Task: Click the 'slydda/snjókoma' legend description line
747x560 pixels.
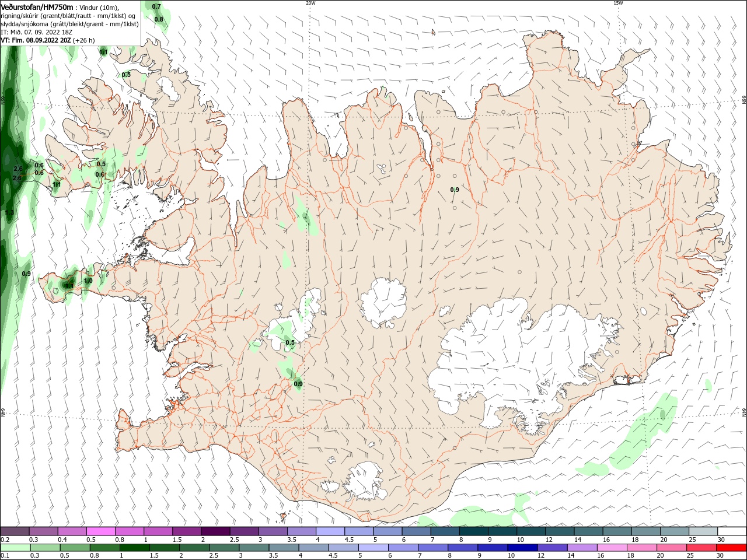Action: pos(69,24)
